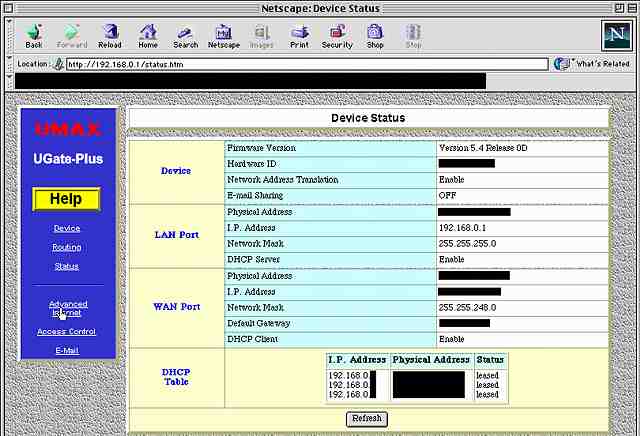Collapse the navigation toolbar handle

tap(9, 36)
